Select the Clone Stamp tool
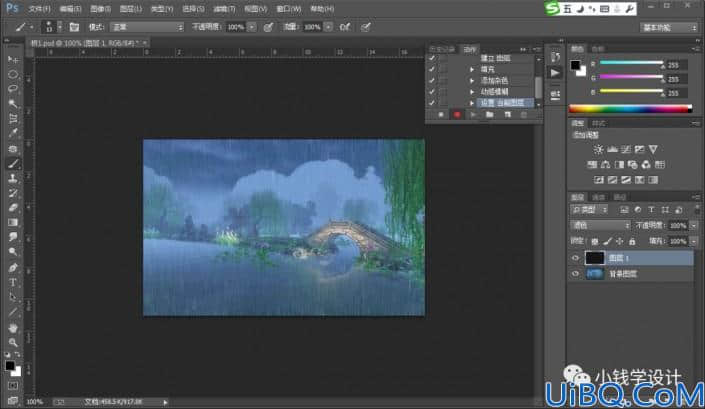This screenshot has width=705, height=409. (13, 178)
